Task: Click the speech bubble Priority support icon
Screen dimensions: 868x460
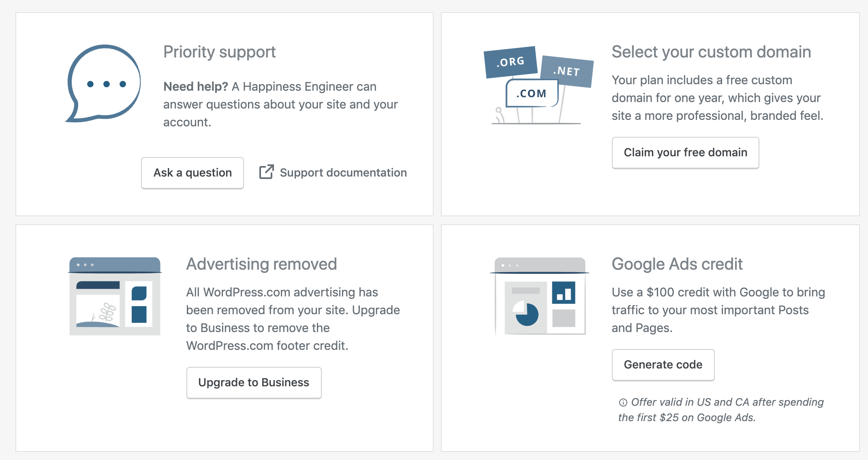Action: click(x=103, y=83)
